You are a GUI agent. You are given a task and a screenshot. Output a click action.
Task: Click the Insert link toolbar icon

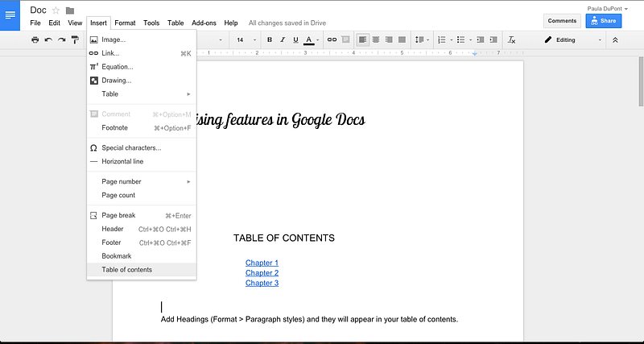pyautogui.click(x=332, y=39)
